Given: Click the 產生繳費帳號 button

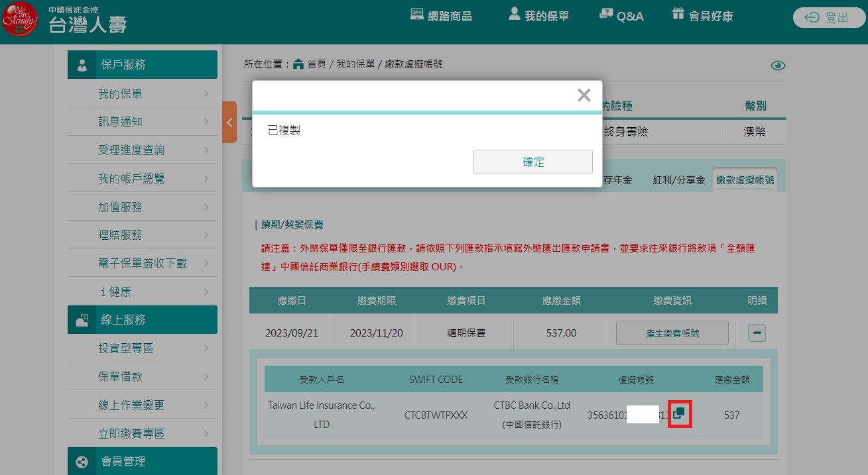Looking at the screenshot, I should pyautogui.click(x=672, y=333).
